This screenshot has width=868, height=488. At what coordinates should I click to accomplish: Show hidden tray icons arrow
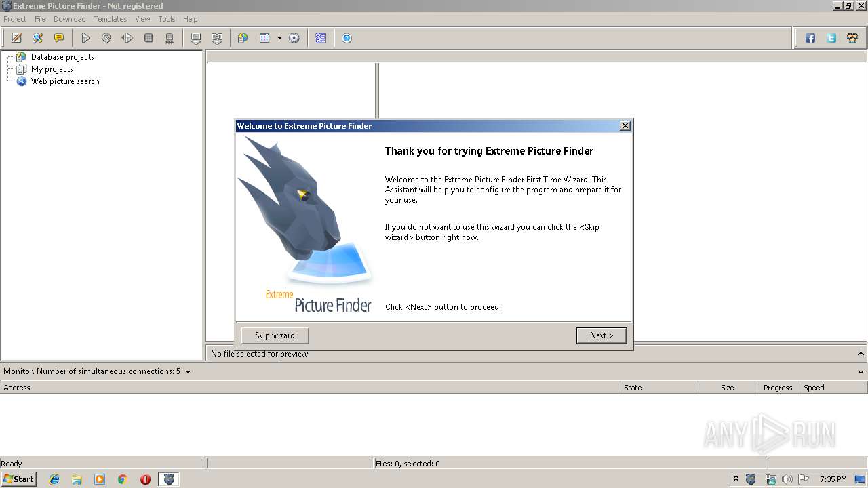[x=736, y=479]
